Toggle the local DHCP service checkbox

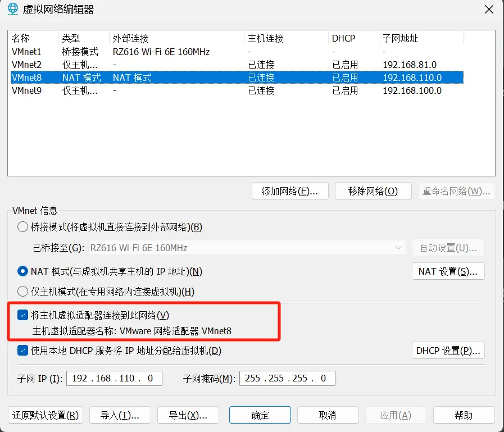click(x=22, y=351)
